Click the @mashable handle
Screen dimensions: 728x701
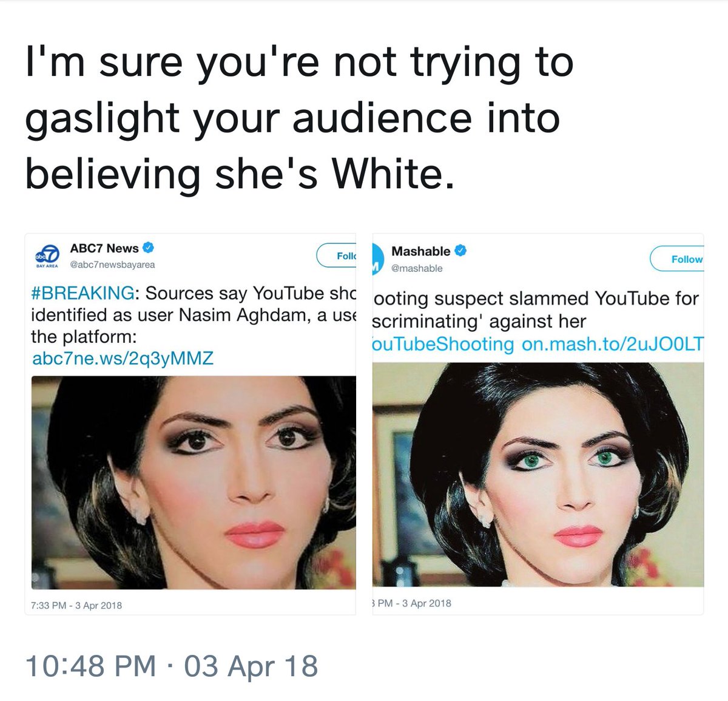[x=417, y=268]
